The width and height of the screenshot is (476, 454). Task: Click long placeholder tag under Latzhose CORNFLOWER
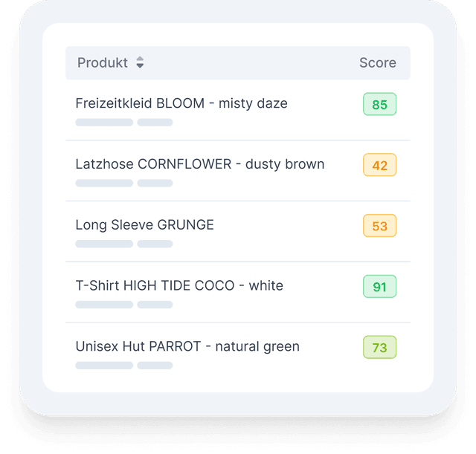(x=104, y=183)
